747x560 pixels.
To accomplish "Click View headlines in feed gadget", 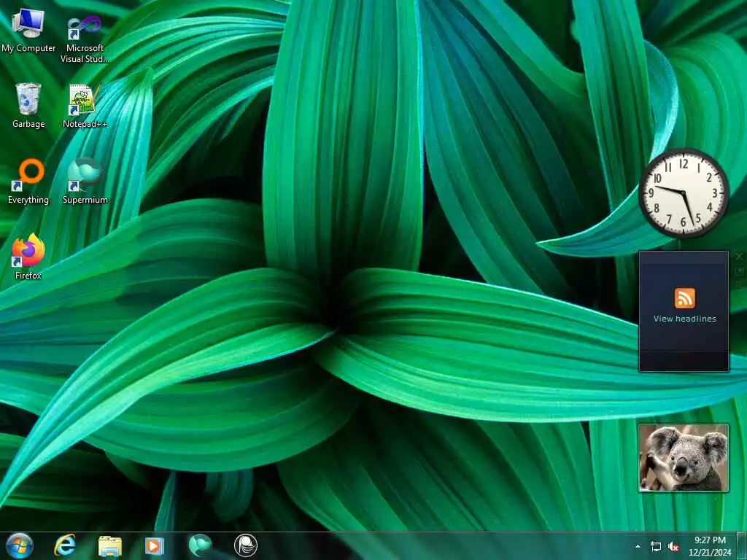I will (684, 319).
